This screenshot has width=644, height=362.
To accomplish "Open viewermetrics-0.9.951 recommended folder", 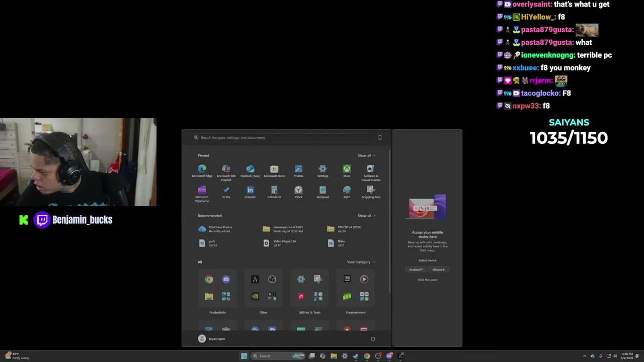I will pyautogui.click(x=283, y=229).
